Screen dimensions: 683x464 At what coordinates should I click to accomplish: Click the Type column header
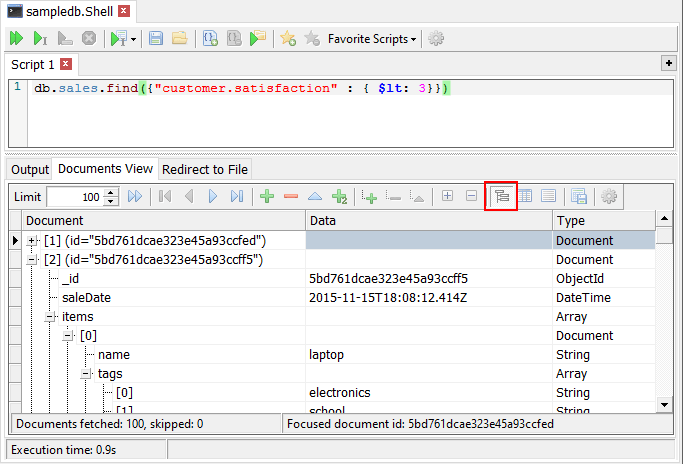[603, 220]
